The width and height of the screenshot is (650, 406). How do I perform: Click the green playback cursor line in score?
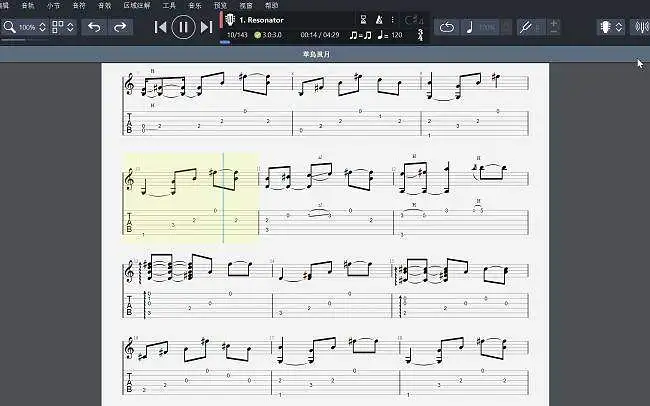click(223, 198)
